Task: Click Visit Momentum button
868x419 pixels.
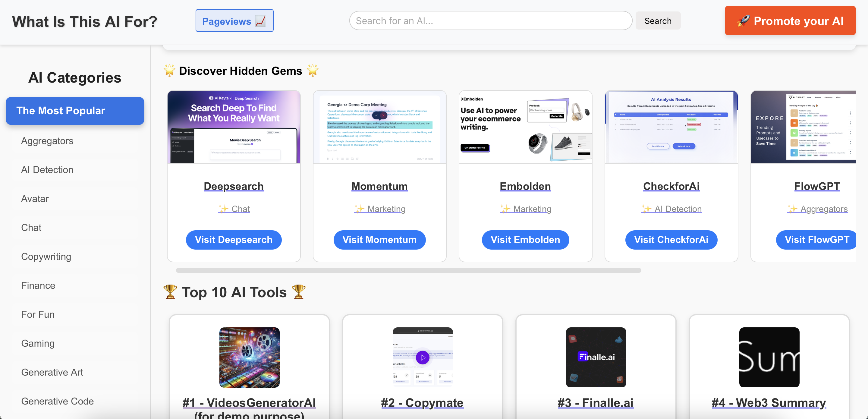Action: 379,240
